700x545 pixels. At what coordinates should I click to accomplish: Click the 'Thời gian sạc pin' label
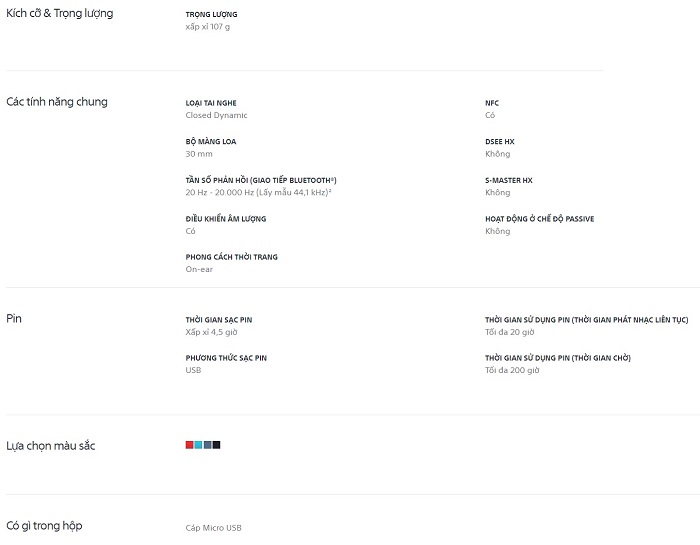click(219, 320)
